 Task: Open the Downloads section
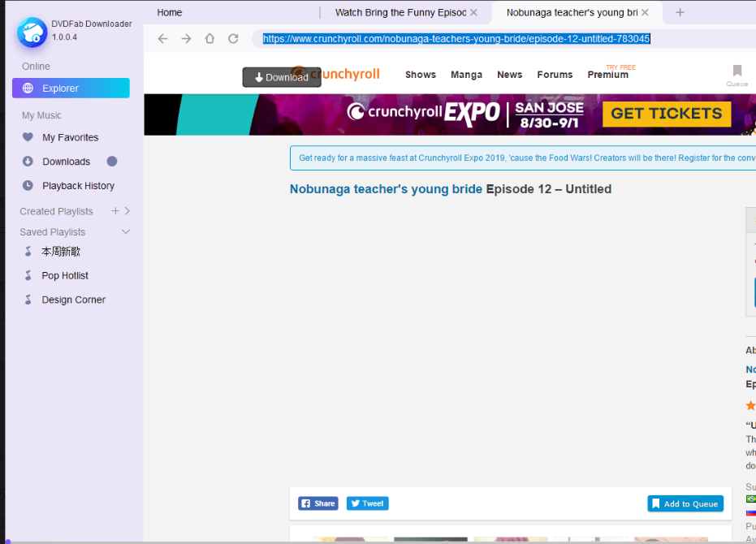click(x=66, y=162)
